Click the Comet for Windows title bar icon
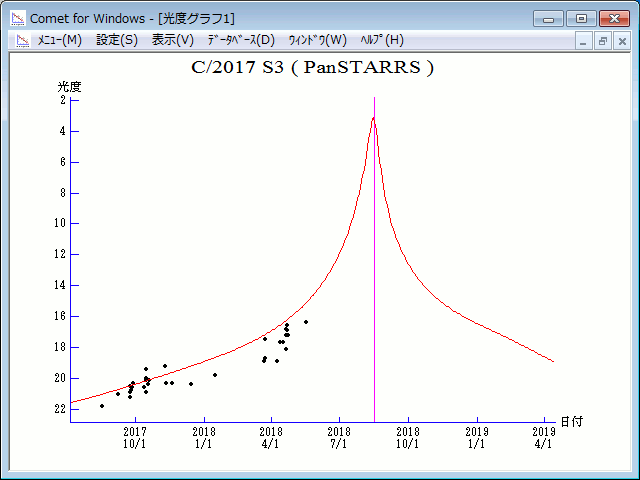This screenshot has height=480, width=640. (17, 18)
